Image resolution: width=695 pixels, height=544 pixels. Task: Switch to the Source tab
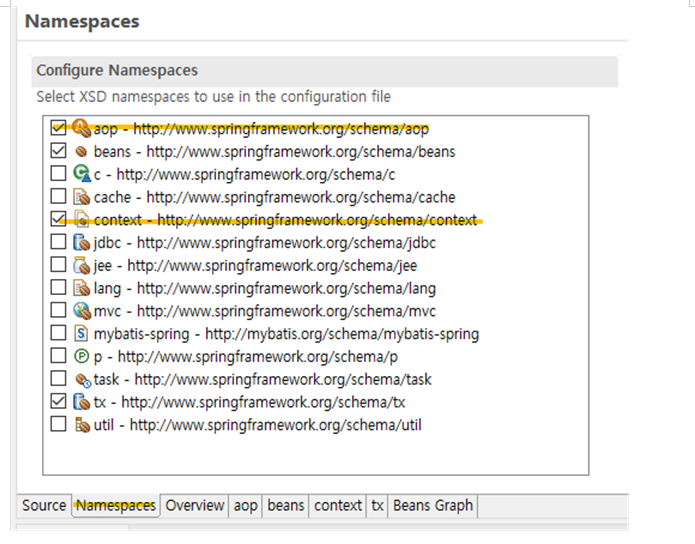click(44, 505)
